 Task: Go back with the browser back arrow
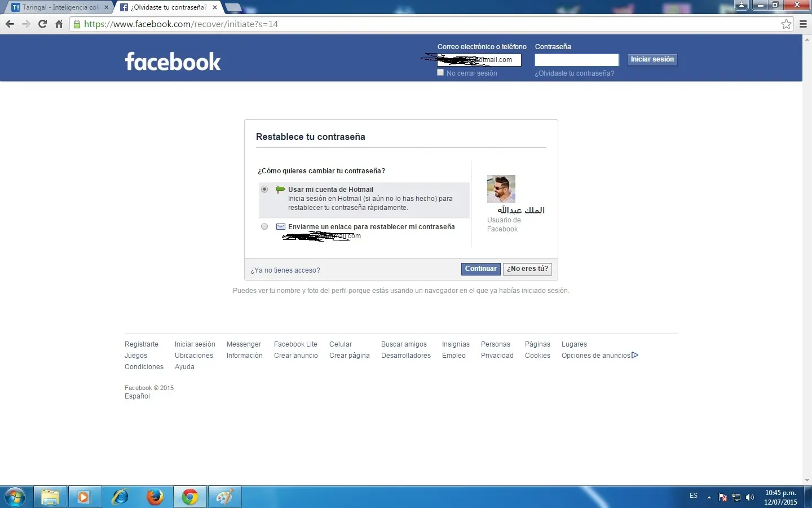tap(10, 24)
